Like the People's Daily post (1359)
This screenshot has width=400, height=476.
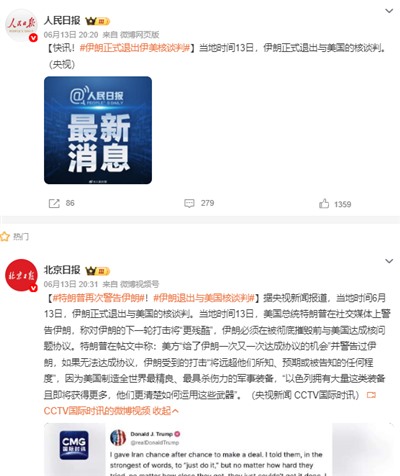tap(324, 203)
